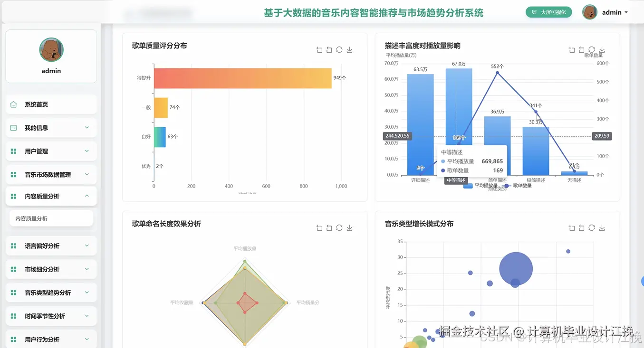This screenshot has height=348, width=644.
Task: Click the admin username in the header
Action: click(612, 13)
